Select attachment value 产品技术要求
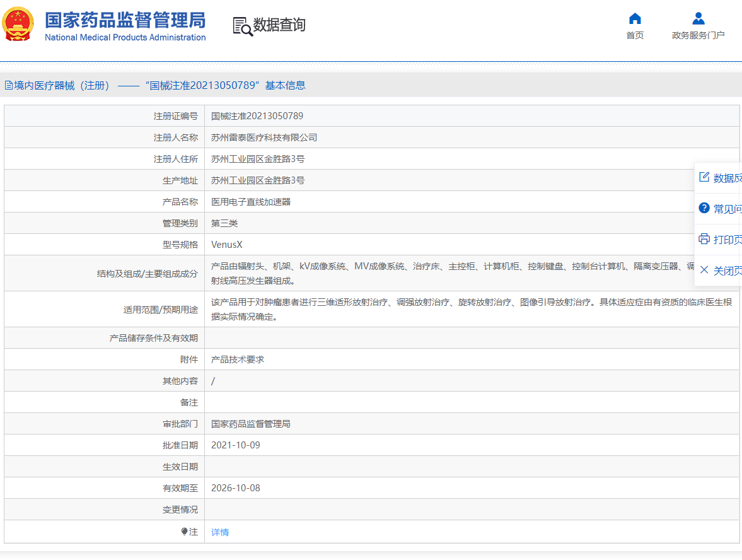742x560 pixels. [x=238, y=359]
